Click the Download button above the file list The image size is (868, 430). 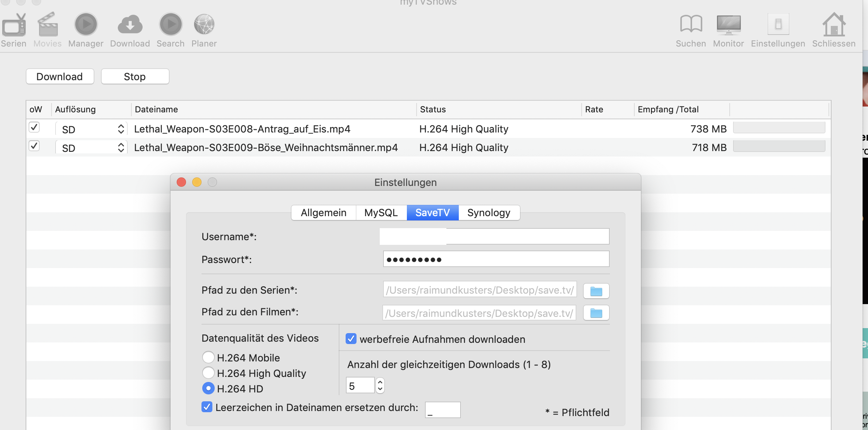pyautogui.click(x=60, y=76)
